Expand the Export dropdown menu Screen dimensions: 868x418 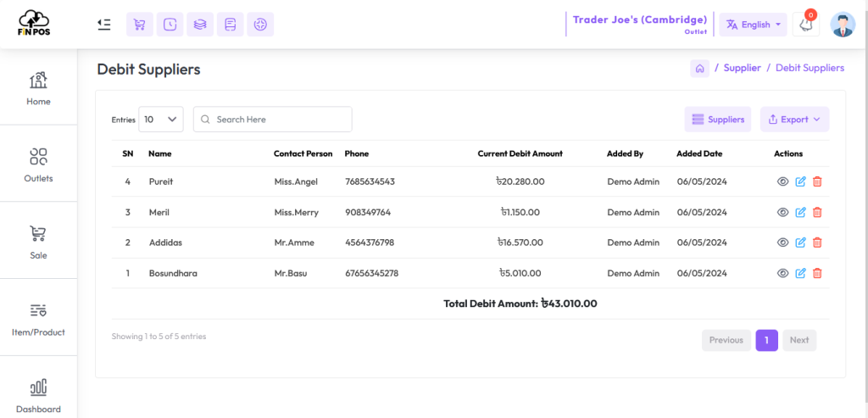(x=794, y=119)
